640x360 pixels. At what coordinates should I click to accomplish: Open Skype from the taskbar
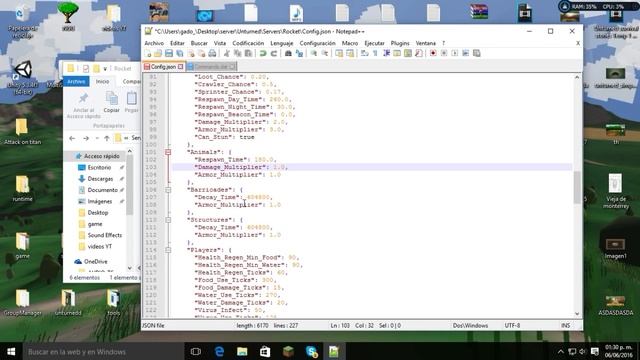311,351
